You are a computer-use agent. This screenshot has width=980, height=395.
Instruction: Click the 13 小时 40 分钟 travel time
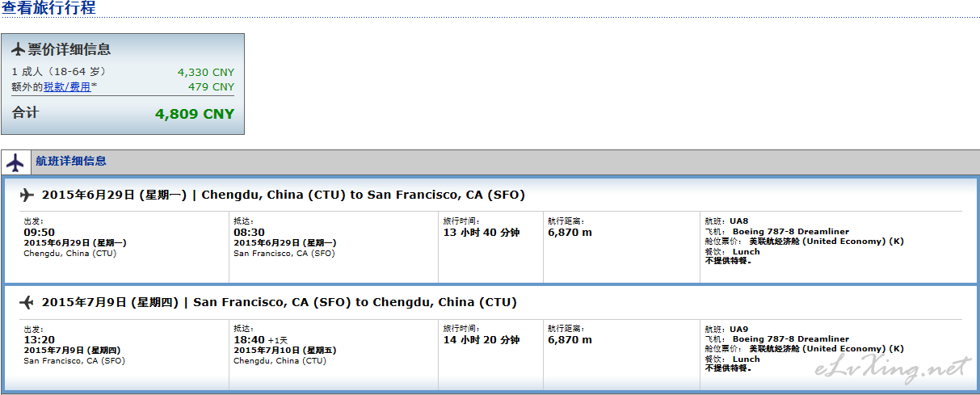482,233
